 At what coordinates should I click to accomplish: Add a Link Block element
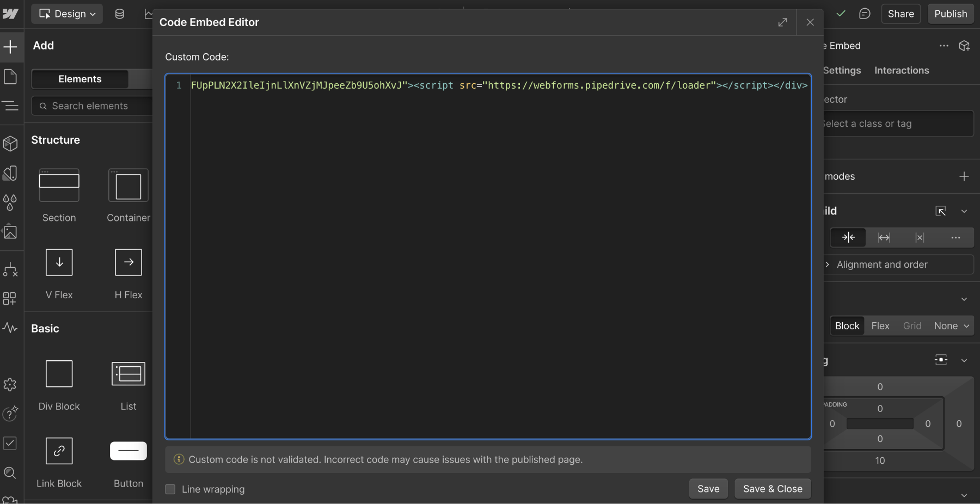tap(59, 463)
